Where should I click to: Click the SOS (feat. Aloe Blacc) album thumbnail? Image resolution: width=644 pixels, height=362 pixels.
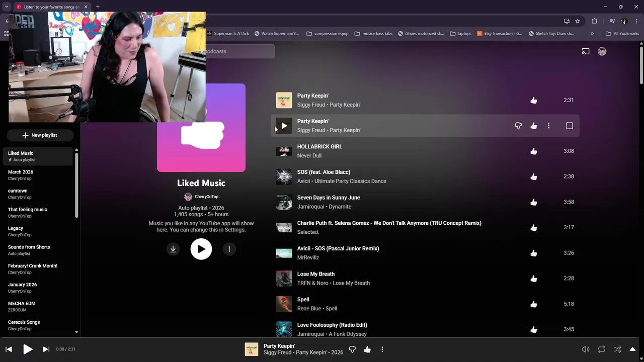284,176
